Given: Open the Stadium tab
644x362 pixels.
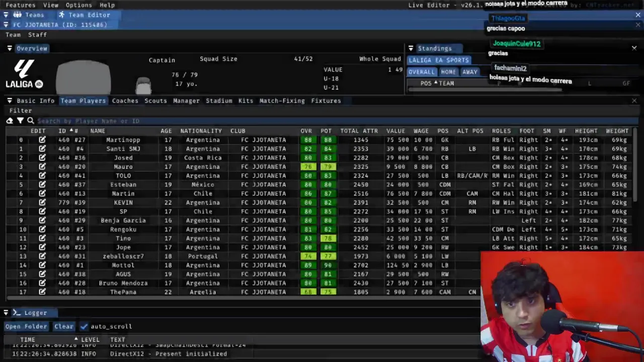Looking at the screenshot, I should coord(219,101).
